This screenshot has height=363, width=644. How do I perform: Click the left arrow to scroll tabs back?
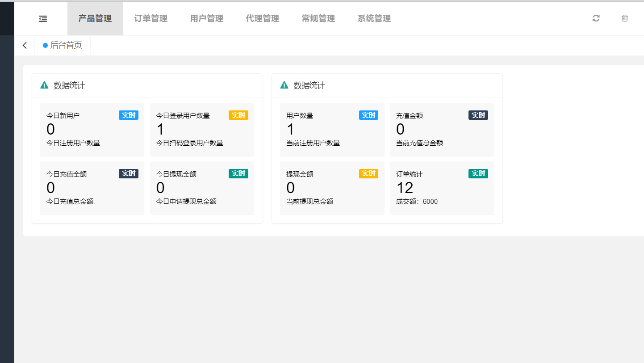tap(25, 45)
